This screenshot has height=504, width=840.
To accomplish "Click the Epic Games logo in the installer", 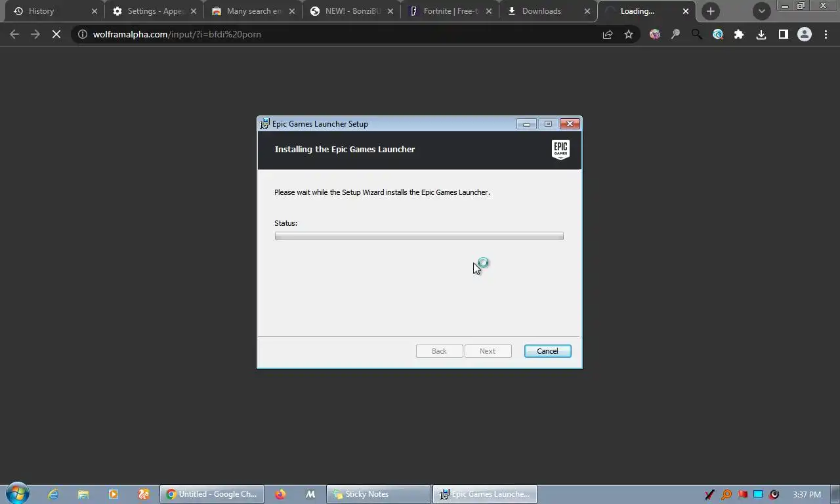I will coord(560,150).
